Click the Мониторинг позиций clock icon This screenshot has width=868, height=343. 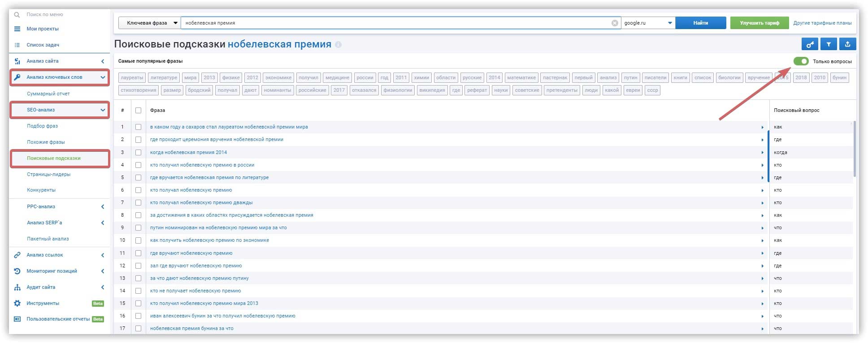click(17, 271)
